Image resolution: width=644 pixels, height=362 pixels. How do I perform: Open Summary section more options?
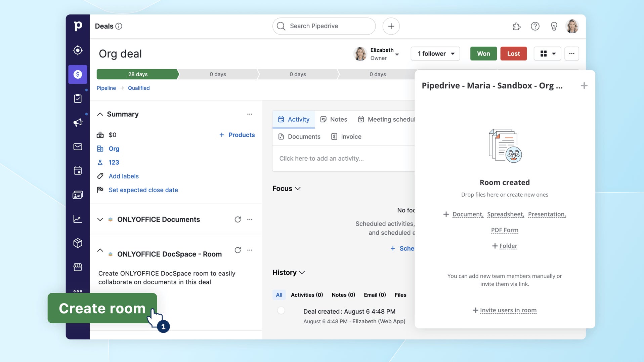point(250,114)
